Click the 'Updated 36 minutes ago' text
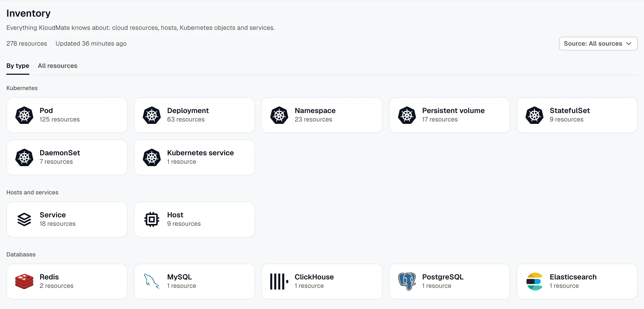The image size is (644, 309). [x=91, y=44]
